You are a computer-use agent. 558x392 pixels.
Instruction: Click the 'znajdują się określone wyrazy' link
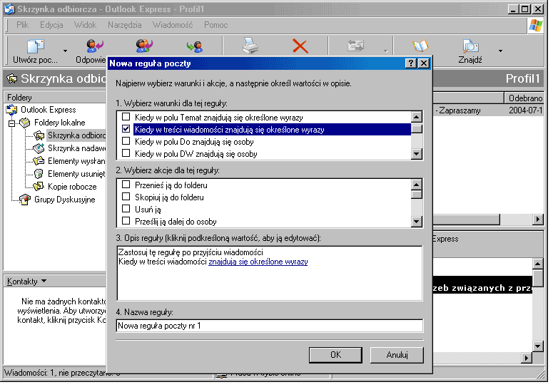pos(258,262)
